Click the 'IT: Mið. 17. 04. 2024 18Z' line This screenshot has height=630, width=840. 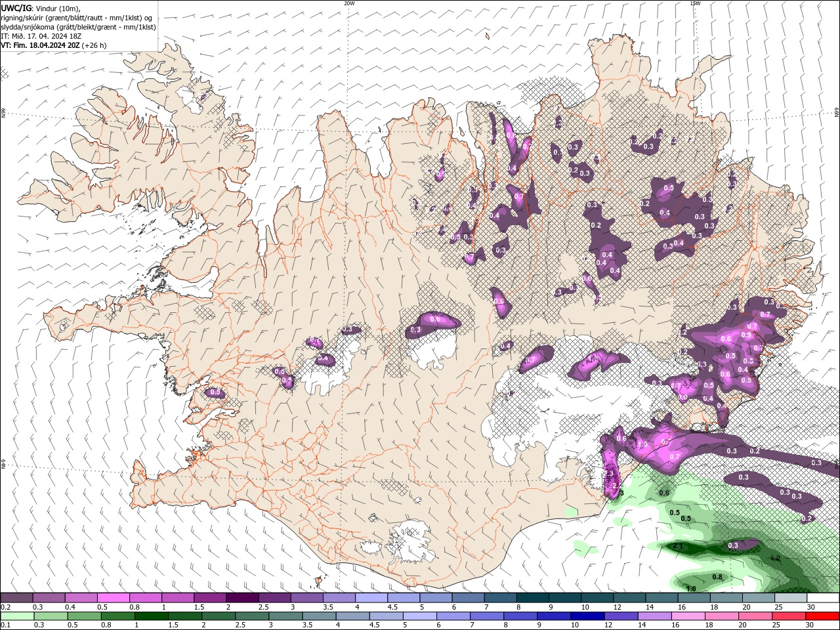[42, 36]
